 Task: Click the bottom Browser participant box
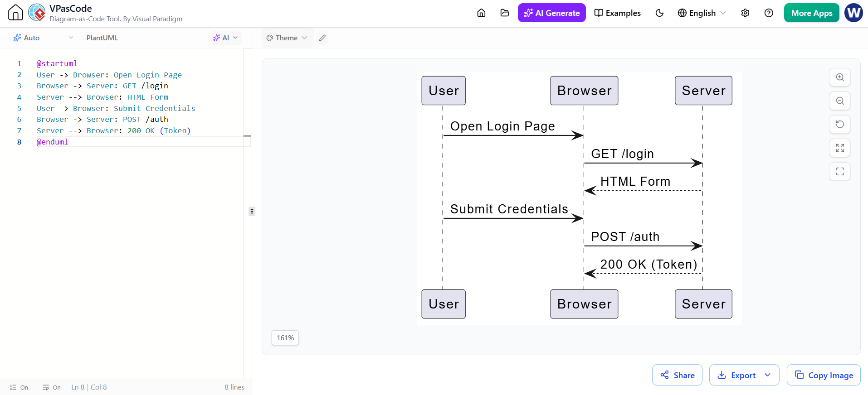(x=584, y=304)
